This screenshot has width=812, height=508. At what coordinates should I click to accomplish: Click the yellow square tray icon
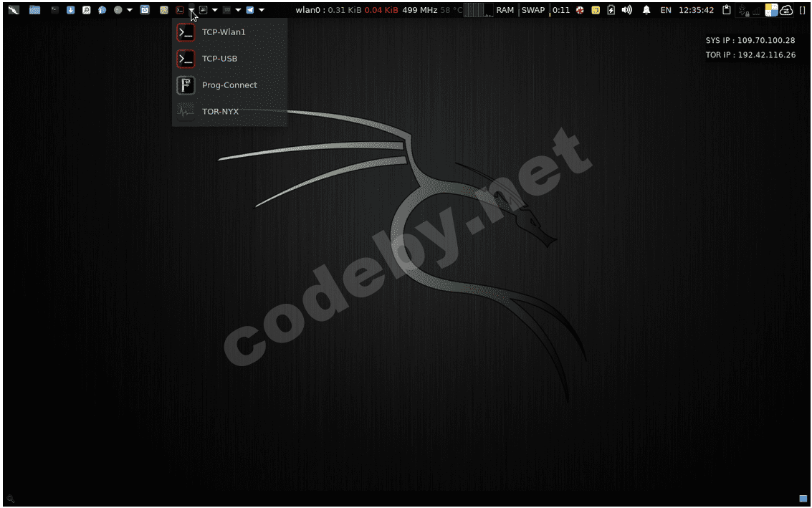tap(596, 10)
